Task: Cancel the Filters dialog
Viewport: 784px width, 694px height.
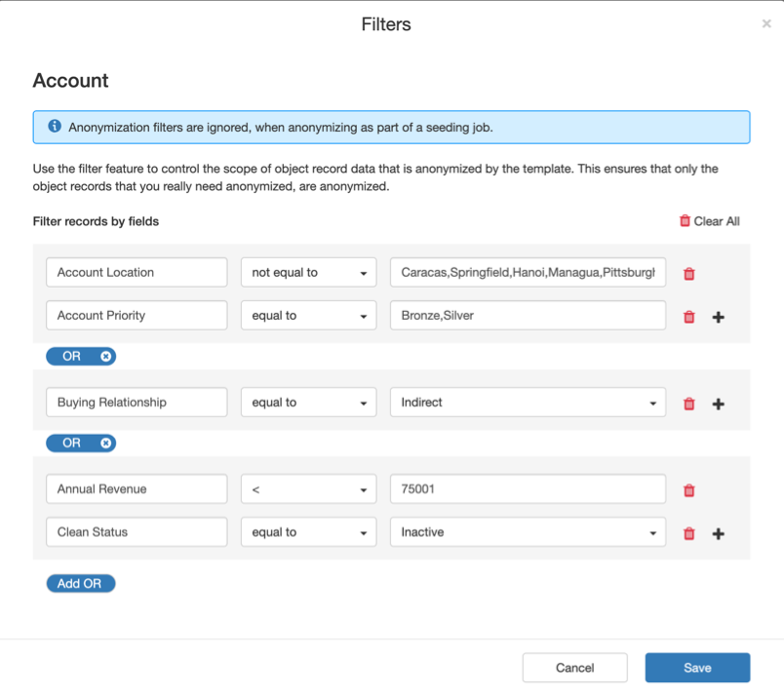Action: click(574, 668)
